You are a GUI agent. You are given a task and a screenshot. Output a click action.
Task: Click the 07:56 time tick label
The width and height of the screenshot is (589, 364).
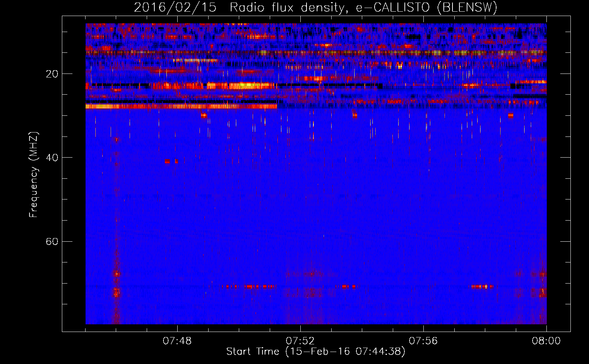[423, 341]
